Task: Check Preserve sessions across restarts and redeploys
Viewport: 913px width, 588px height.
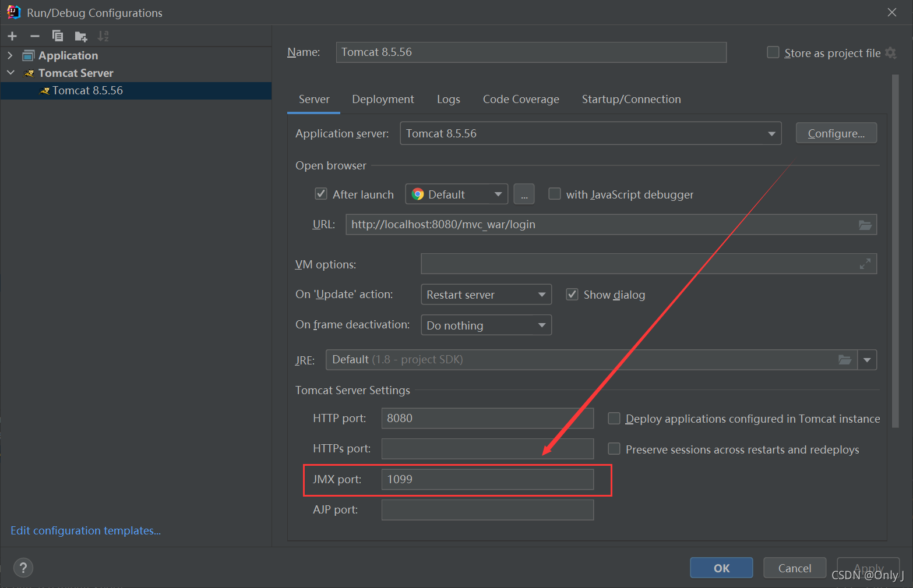Action: (x=614, y=449)
